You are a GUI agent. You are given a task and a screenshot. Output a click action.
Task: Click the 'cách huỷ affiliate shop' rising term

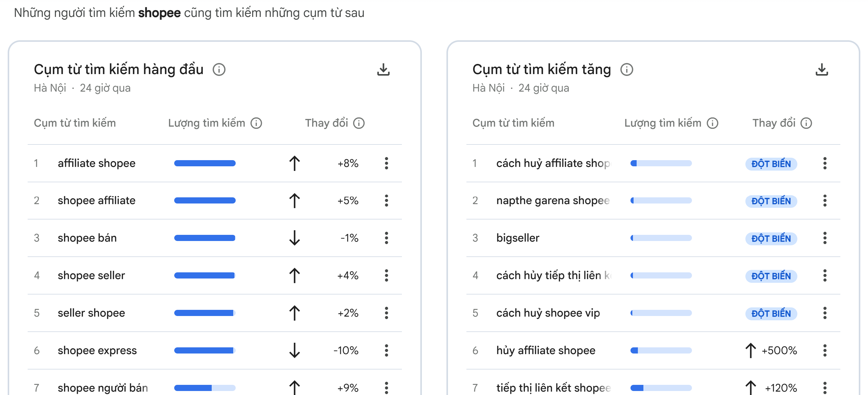(553, 164)
